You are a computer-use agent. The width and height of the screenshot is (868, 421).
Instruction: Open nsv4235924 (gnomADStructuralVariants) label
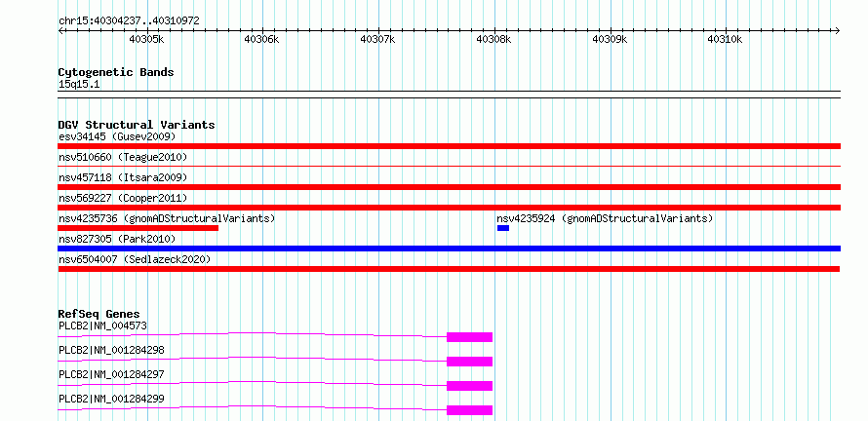[605, 218]
